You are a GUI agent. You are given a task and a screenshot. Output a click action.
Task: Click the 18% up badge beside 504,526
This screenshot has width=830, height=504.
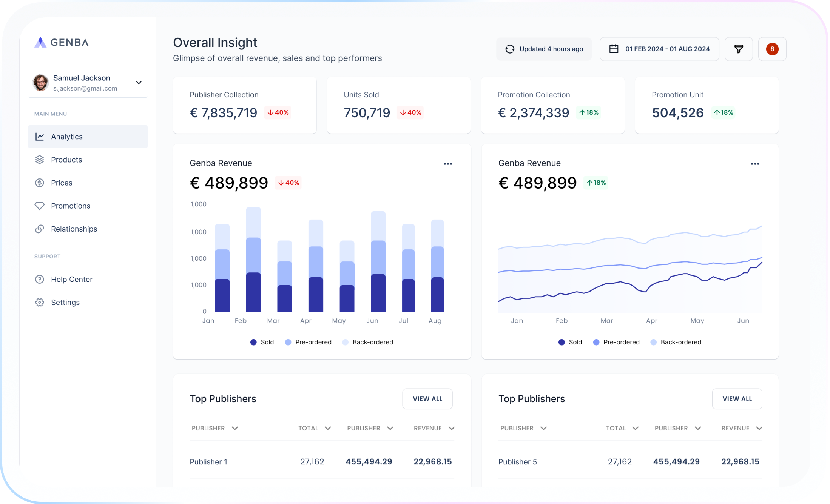click(x=724, y=112)
